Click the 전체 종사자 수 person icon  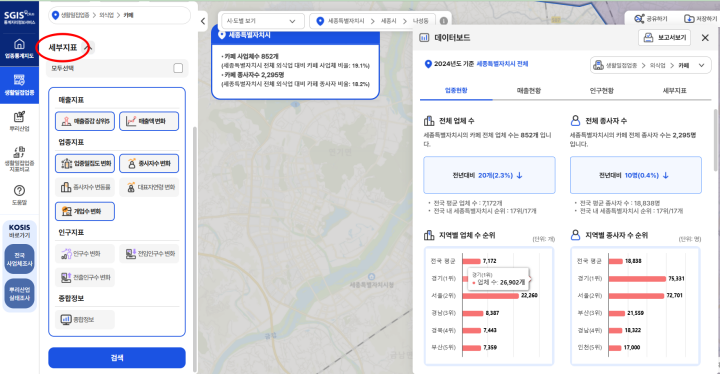(575, 121)
